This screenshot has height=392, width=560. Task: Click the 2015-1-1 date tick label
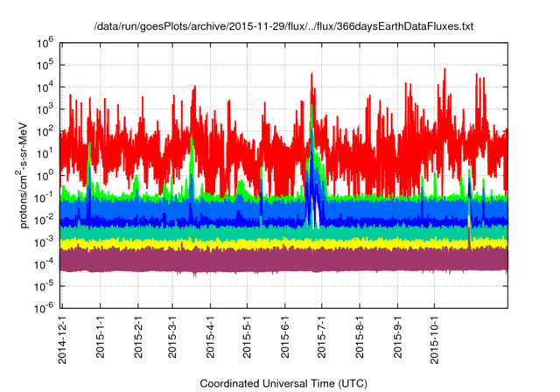pyautogui.click(x=101, y=337)
